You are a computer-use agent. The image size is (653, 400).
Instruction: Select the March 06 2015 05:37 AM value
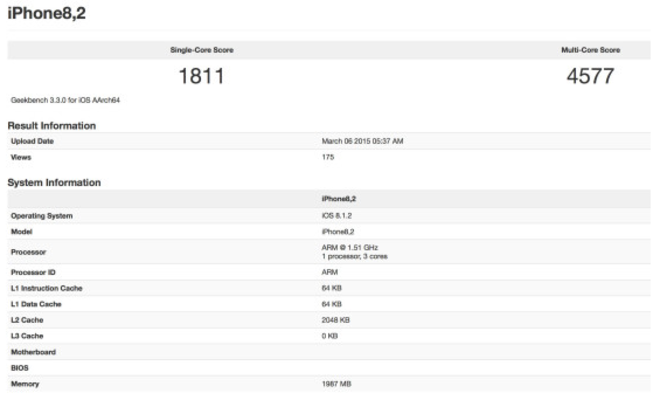362,141
